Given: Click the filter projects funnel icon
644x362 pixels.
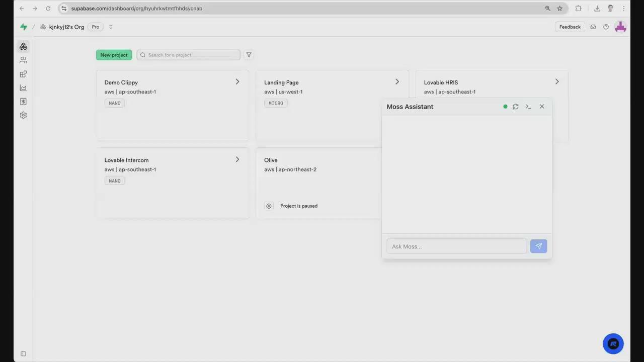Looking at the screenshot, I should point(249,55).
